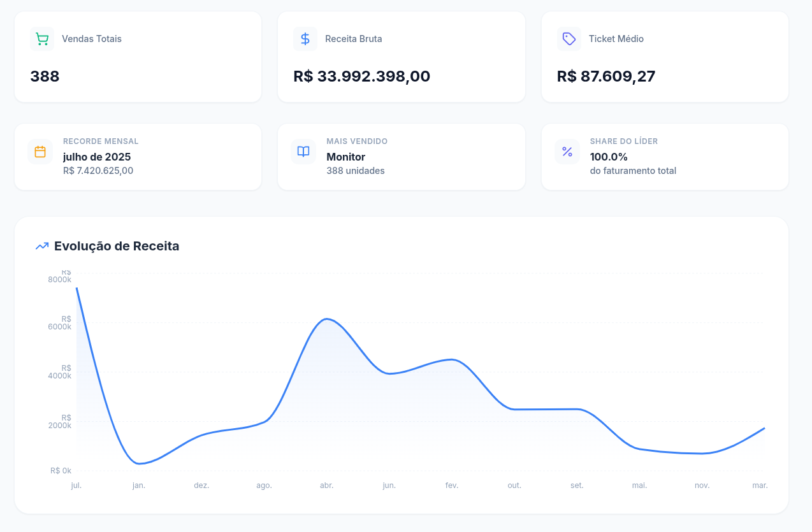Screen dimensions: 812x532
Task: Click the jun. x-axis label
Action: 389,485
